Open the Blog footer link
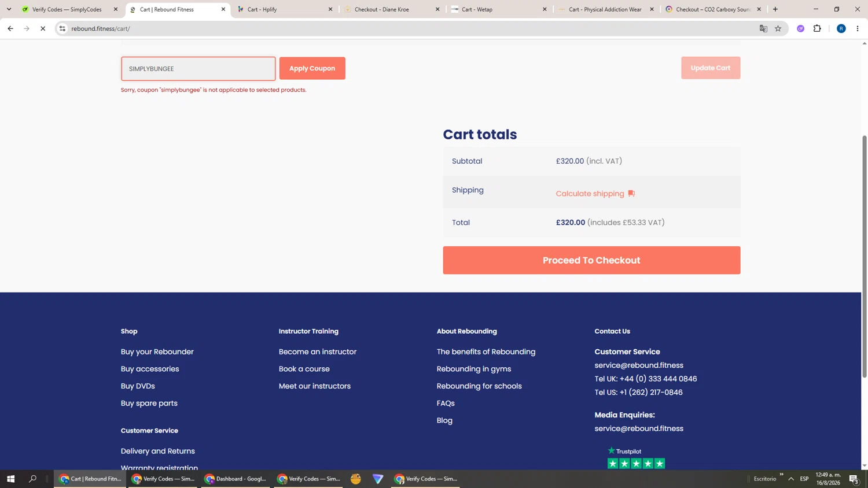868x488 pixels. pos(444,420)
